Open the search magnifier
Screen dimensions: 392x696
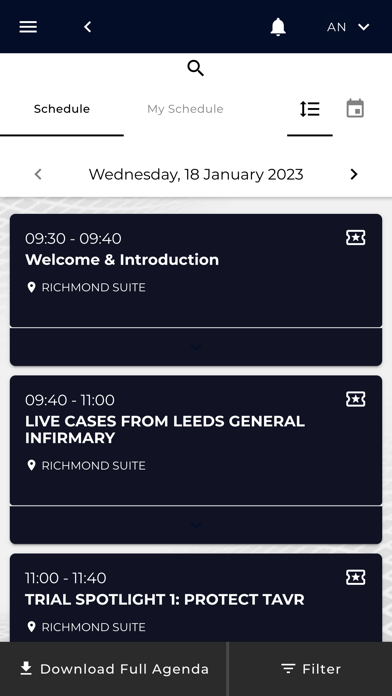tap(196, 68)
